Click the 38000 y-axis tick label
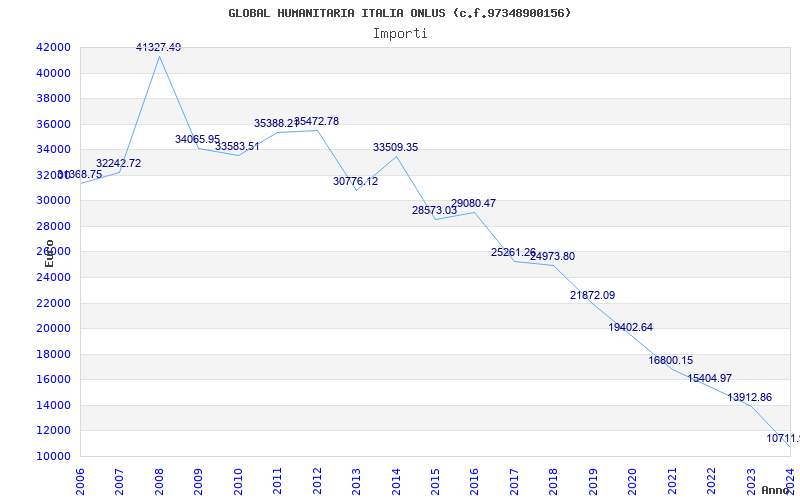 (x=53, y=98)
